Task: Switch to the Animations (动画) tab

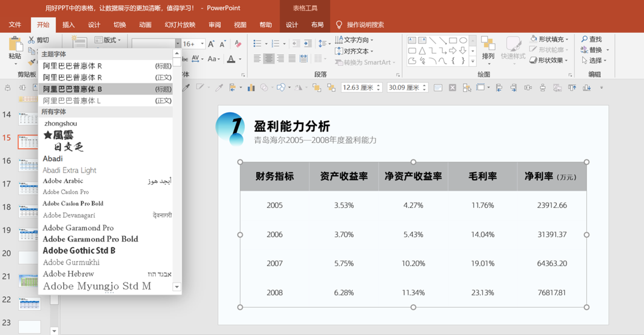Action: (145, 24)
